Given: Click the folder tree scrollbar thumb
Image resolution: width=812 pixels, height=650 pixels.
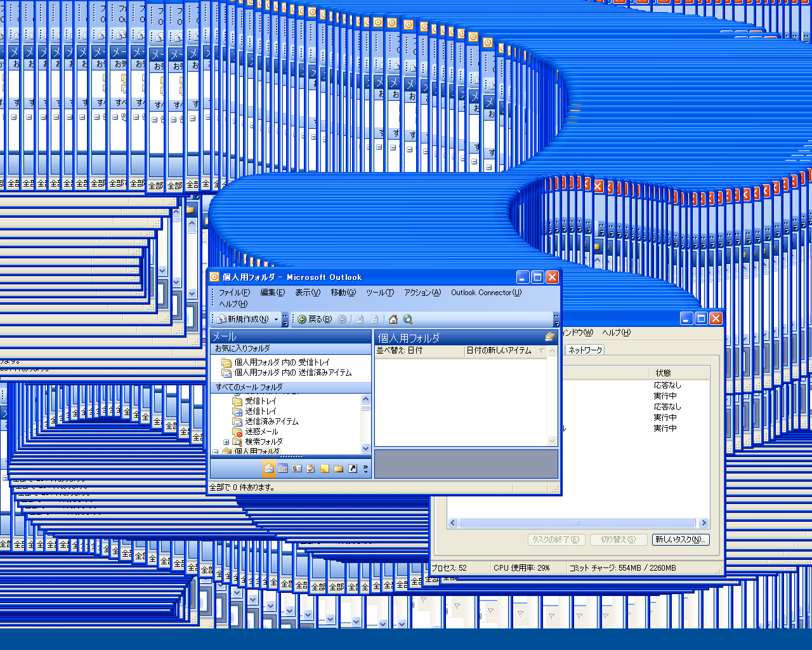Looking at the screenshot, I should 365,408.
